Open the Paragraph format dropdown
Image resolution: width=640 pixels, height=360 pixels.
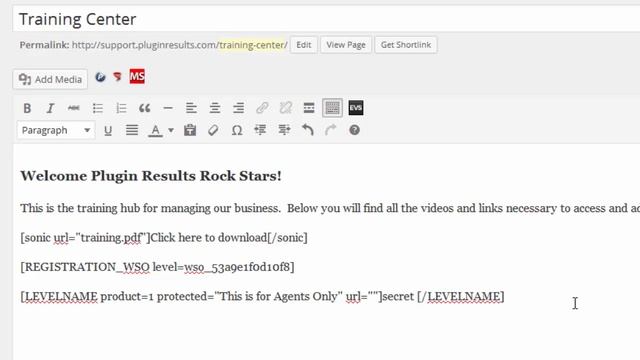coord(56,130)
